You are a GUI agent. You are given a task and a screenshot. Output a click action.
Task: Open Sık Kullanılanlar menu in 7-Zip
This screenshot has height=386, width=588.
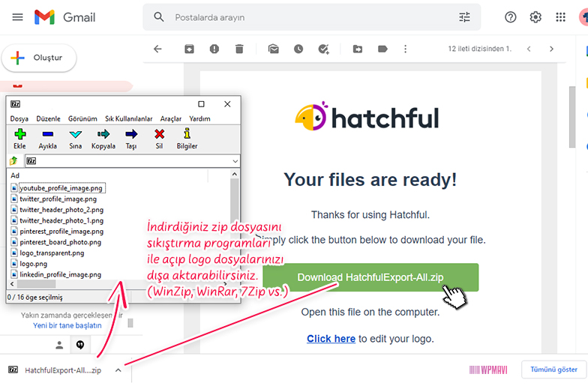point(129,118)
